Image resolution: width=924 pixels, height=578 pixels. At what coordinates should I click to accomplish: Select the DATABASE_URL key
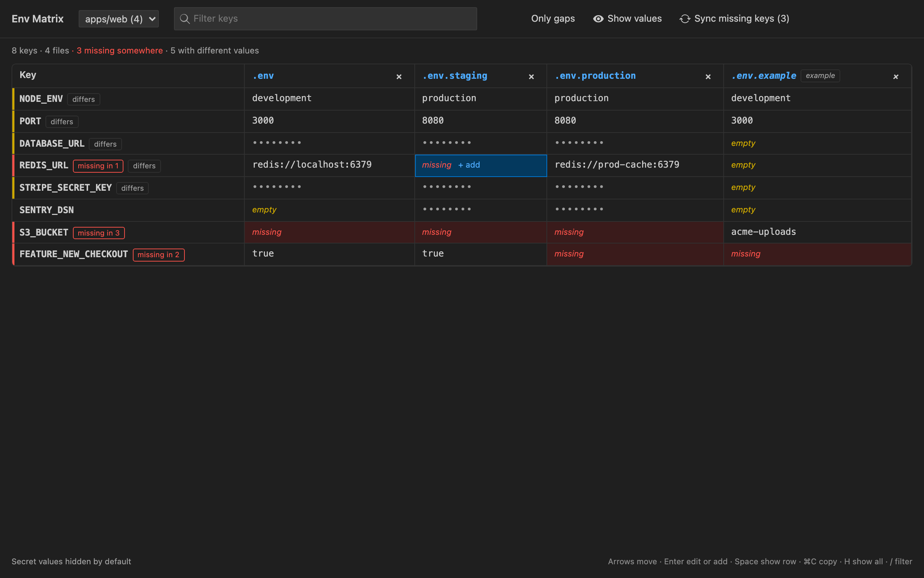pos(52,144)
